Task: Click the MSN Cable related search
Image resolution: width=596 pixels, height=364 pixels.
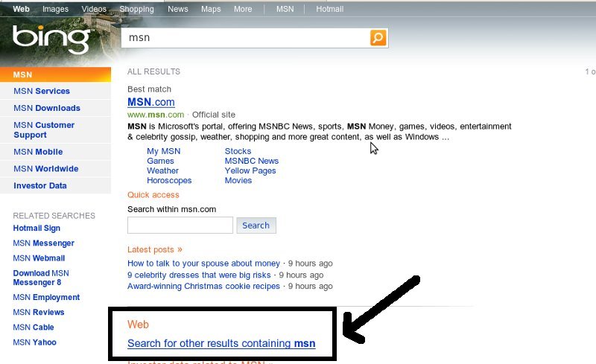Action: [x=34, y=327]
